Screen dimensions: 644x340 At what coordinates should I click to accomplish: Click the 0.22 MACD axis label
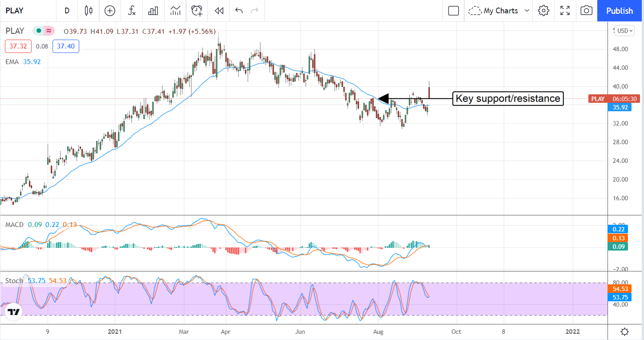(618, 229)
